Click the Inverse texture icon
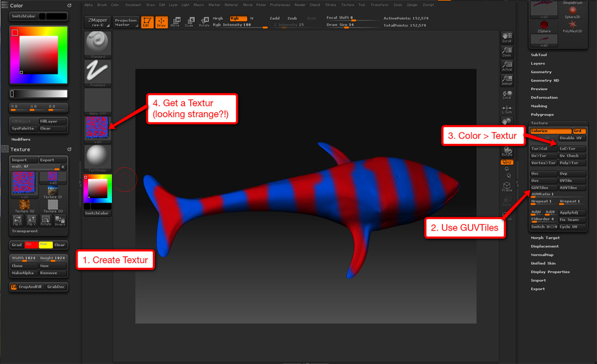597x364 pixels. click(x=60, y=220)
